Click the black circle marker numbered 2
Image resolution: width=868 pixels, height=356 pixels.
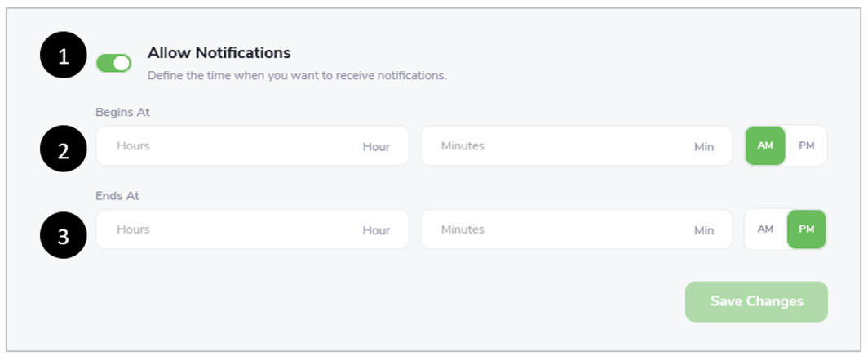coord(64,149)
